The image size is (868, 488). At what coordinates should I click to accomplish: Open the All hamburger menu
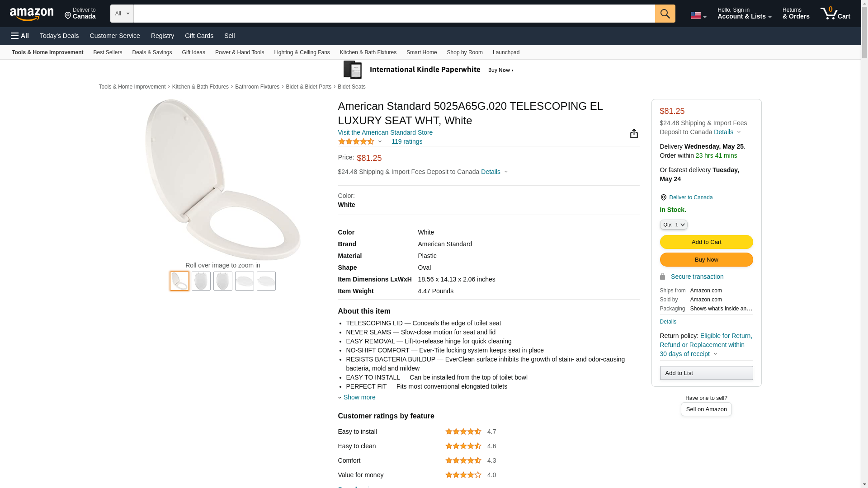click(20, 36)
